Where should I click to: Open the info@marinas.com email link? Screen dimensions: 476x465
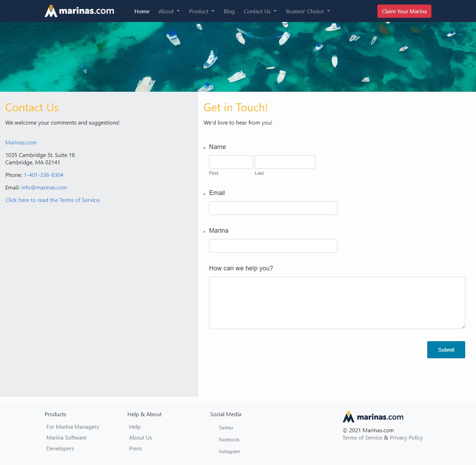pyautogui.click(x=44, y=187)
